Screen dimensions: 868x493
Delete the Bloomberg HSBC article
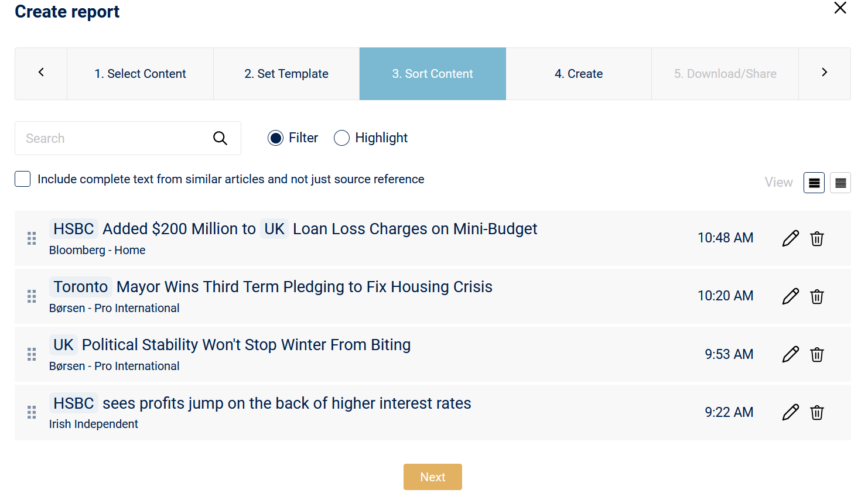(817, 238)
